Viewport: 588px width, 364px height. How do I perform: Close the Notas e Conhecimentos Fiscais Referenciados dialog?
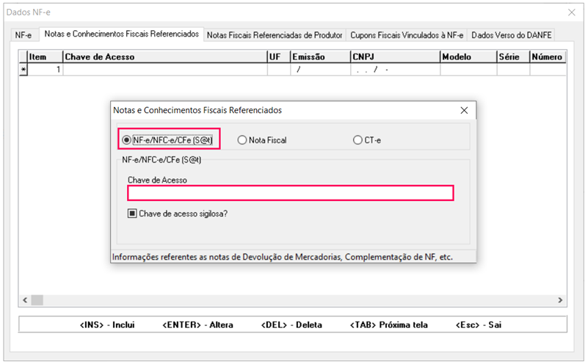(x=464, y=110)
